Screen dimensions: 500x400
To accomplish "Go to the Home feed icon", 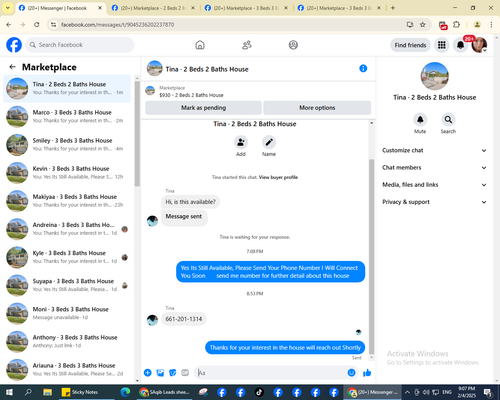I will (x=200, y=45).
